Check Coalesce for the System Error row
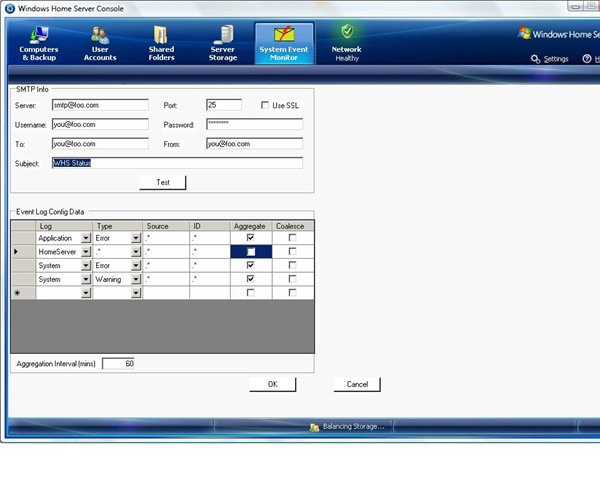Image resolution: width=600 pixels, height=480 pixels. [x=292, y=265]
